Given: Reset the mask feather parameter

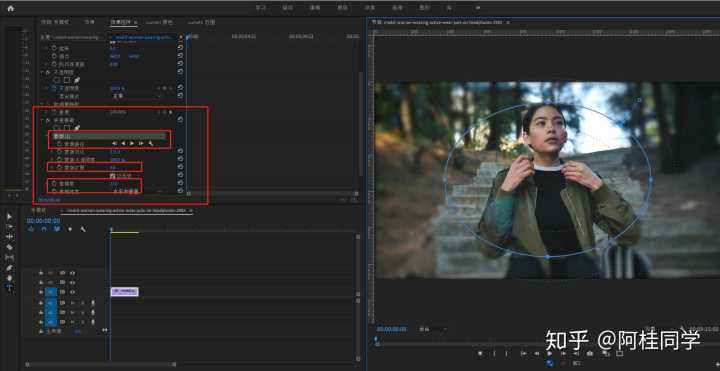Looking at the screenshot, I should point(180,151).
